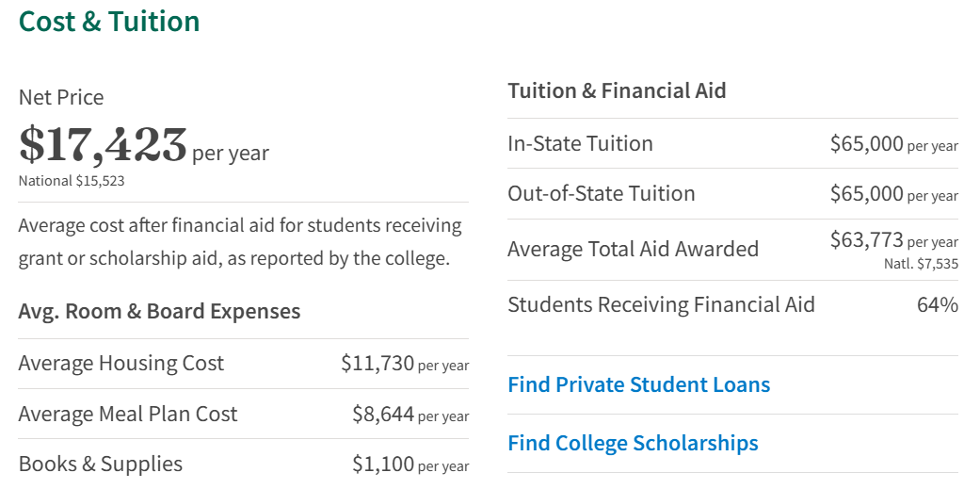Click the 64% financial aid percentage
This screenshot has width=980, height=489.
click(x=937, y=304)
